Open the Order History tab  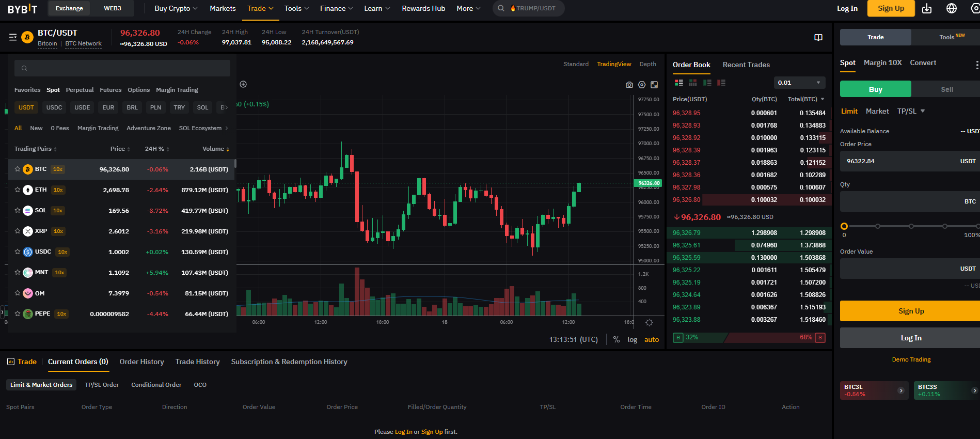(141, 362)
